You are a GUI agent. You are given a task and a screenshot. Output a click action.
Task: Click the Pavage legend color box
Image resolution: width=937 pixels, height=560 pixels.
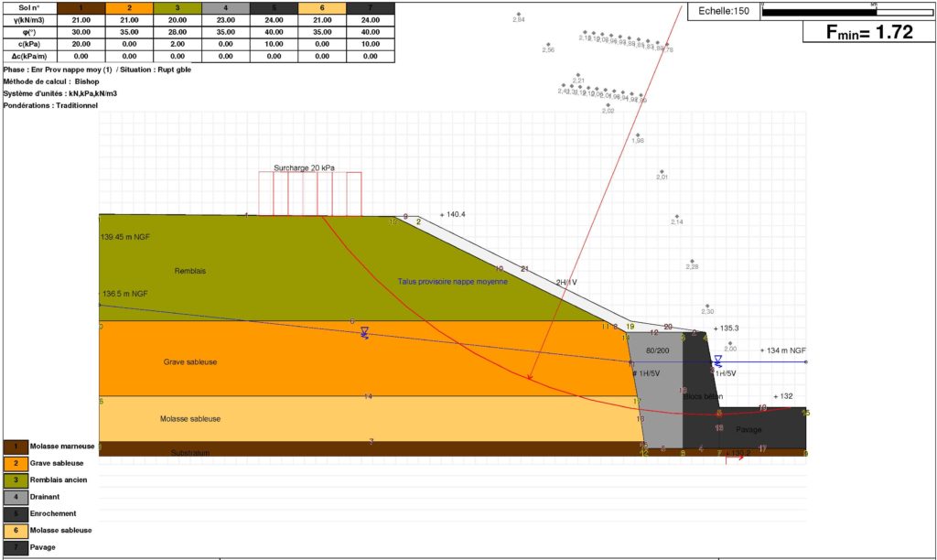[16, 547]
